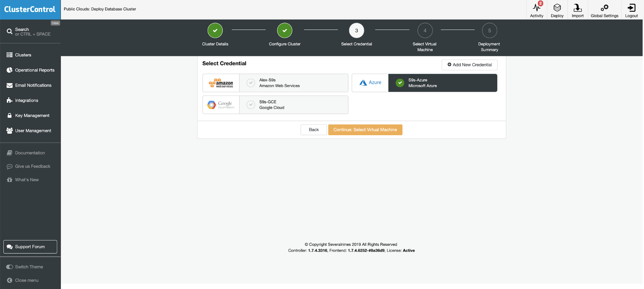Click the Google Cloud Platform logo
644x289 pixels.
221,105
